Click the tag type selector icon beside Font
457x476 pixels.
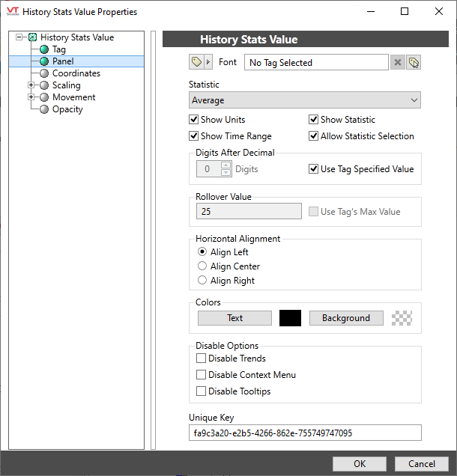click(197, 62)
